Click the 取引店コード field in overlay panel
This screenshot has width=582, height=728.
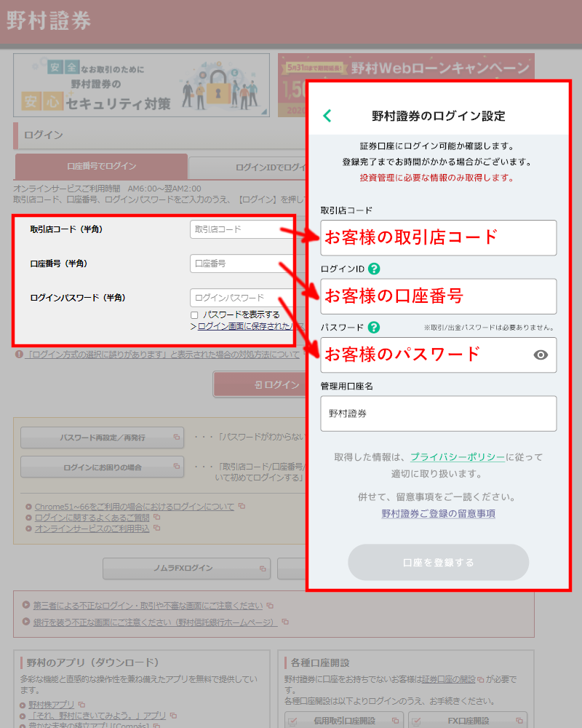[438, 237]
